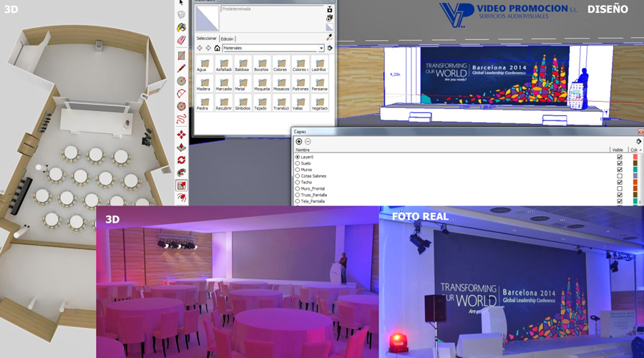Screen dimensions: 644x358
Task: Select the Eraser tool
Action: 181,40
